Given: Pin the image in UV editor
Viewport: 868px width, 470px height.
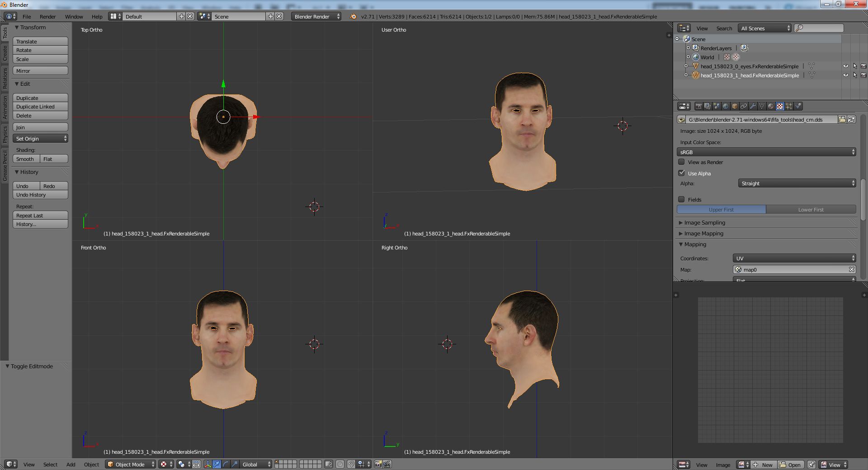Looking at the screenshot, I should tap(811, 465).
